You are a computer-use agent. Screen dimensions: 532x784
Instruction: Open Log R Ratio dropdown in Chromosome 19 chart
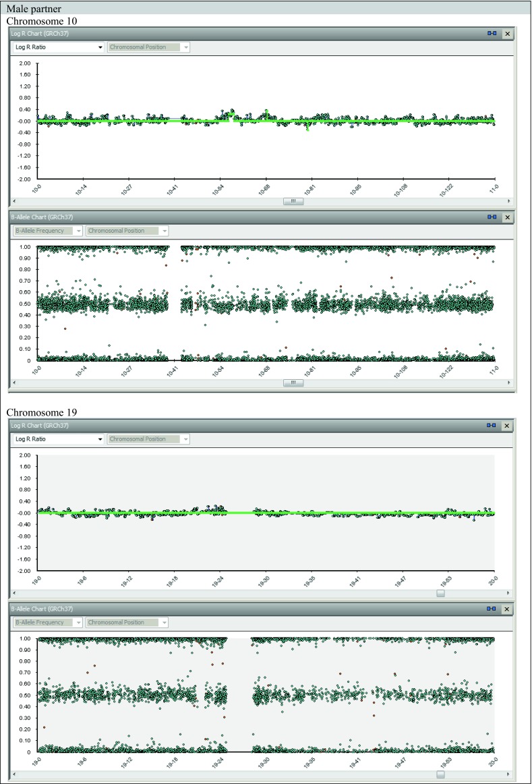(x=59, y=439)
